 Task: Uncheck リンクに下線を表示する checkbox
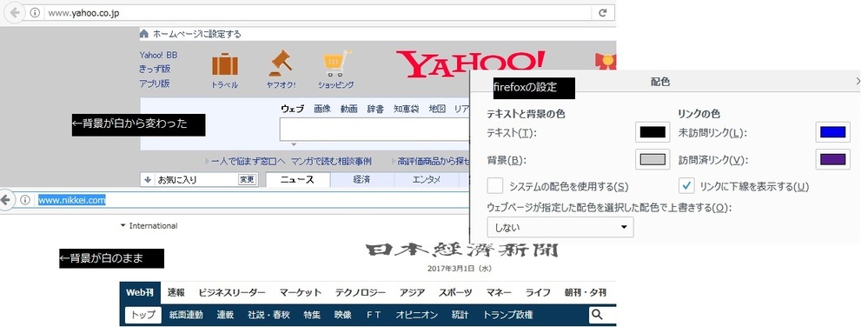click(x=686, y=185)
